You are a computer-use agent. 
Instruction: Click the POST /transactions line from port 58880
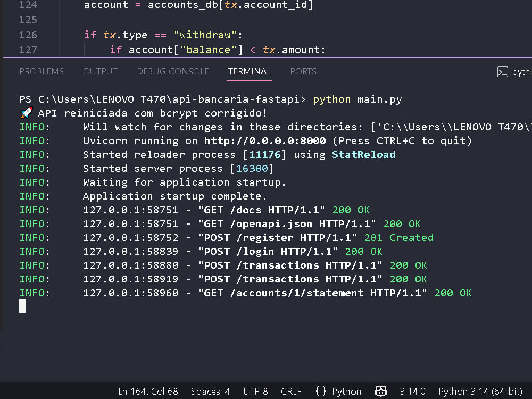pos(223,265)
